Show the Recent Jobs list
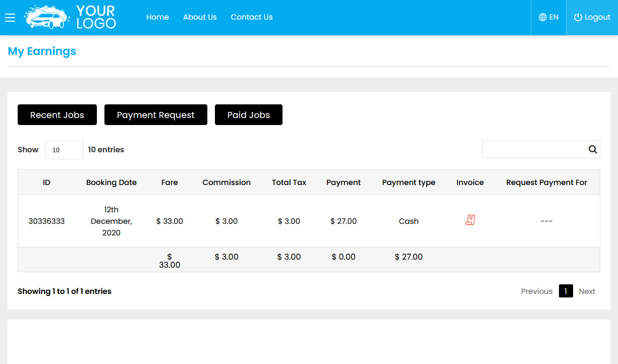This screenshot has height=364, width=618. point(57,115)
